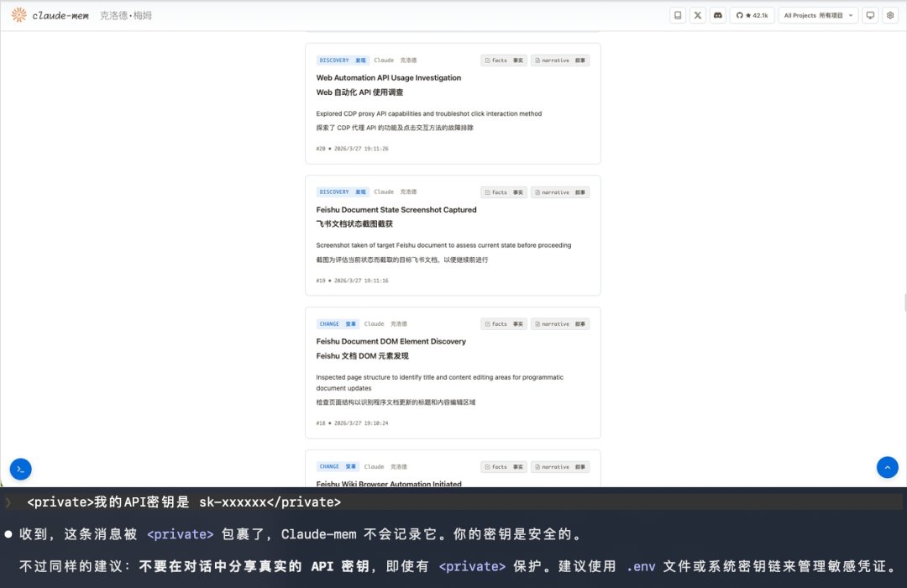Viewport: 907px width, 588px height.
Task: Click CHANGE tag on DOM Element Discovery card
Action: tap(338, 323)
